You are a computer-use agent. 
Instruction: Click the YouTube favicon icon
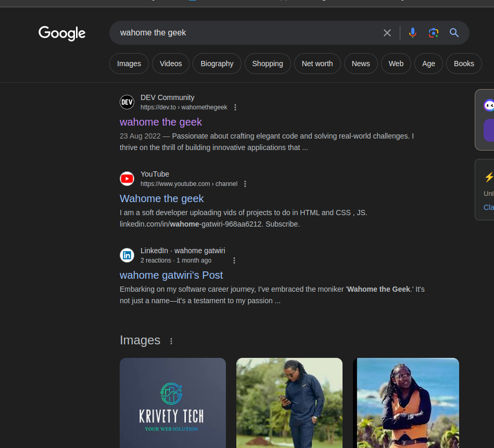[127, 179]
